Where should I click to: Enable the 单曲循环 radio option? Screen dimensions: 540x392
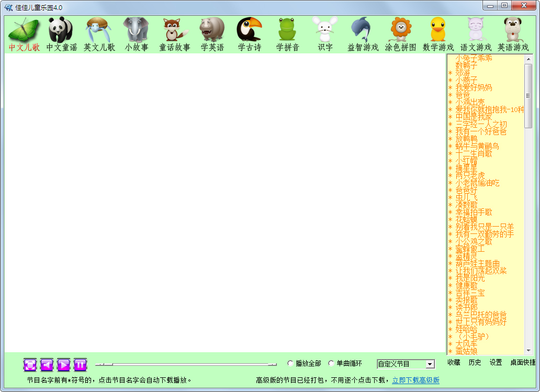pyautogui.click(x=331, y=363)
